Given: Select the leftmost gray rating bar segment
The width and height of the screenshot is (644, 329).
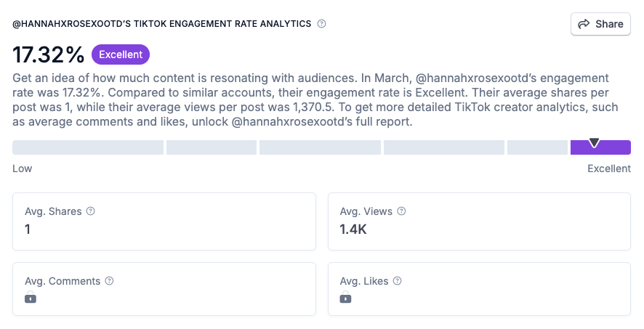Looking at the screenshot, I should click(88, 147).
